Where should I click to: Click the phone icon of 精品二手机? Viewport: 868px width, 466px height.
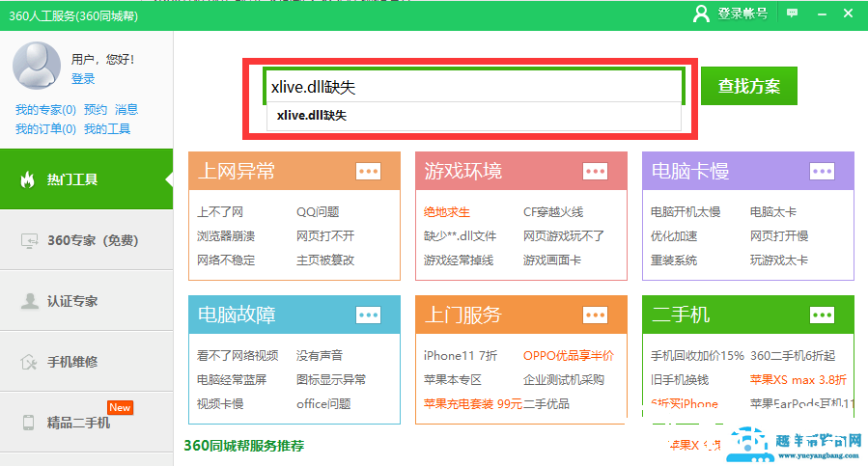point(28,423)
